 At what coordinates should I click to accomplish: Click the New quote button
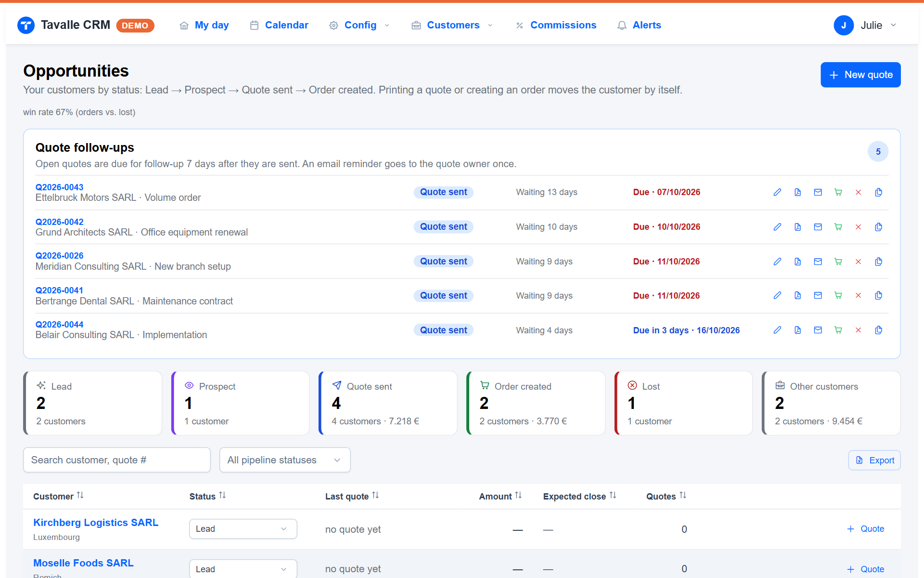pyautogui.click(x=860, y=75)
